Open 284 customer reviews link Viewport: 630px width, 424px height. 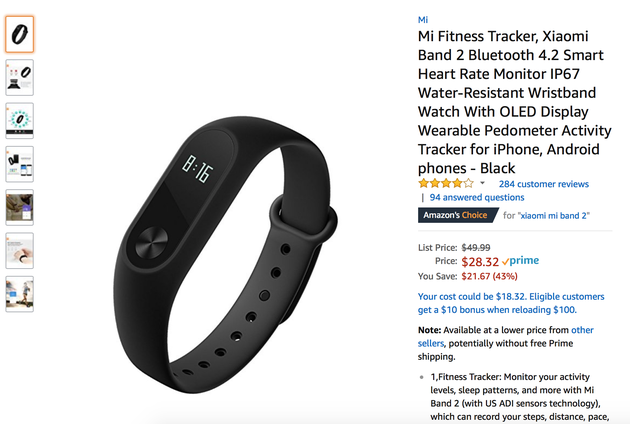point(544,184)
